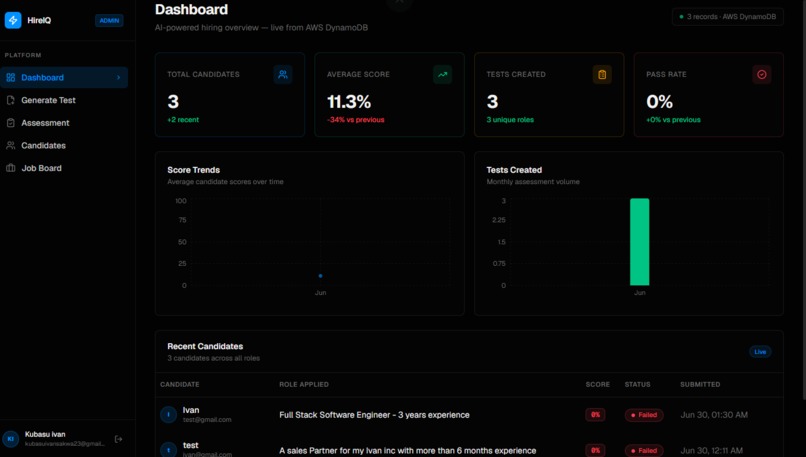Click the Failed status badge for test
This screenshot has height=457, width=806.
(x=644, y=450)
